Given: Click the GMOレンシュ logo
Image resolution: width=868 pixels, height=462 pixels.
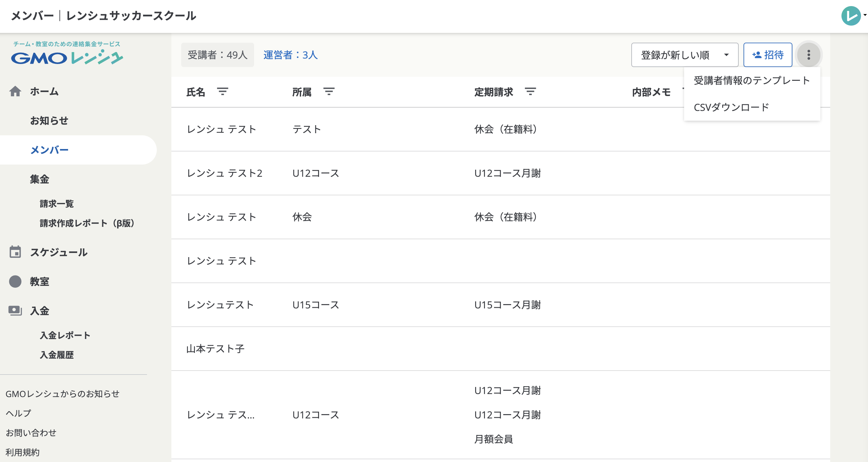Looking at the screenshot, I should (66, 57).
